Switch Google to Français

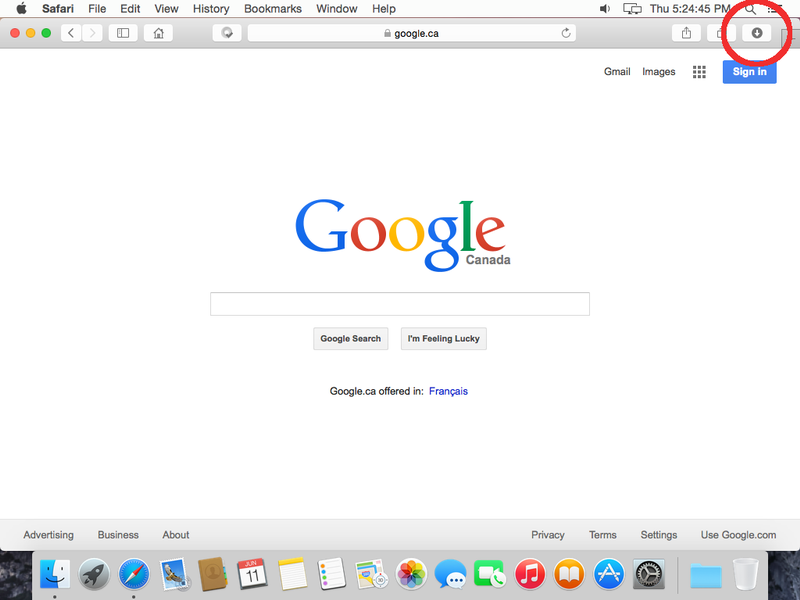[448, 391]
